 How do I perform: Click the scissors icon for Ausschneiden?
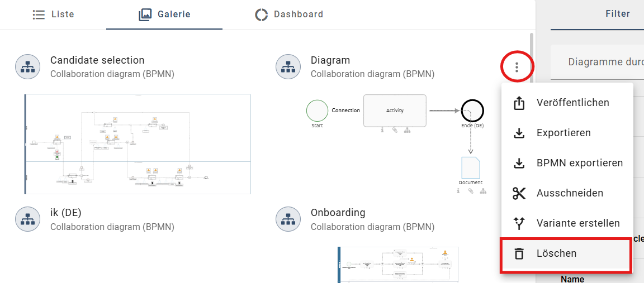[519, 193]
